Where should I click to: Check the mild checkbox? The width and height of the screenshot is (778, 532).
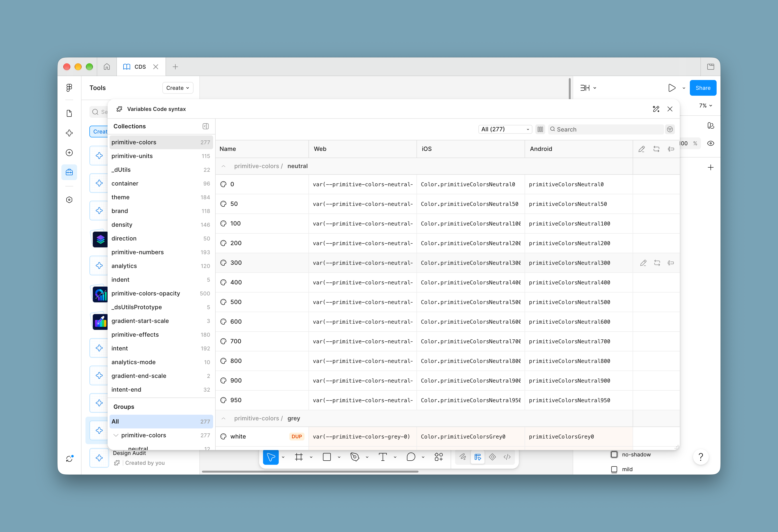614,469
